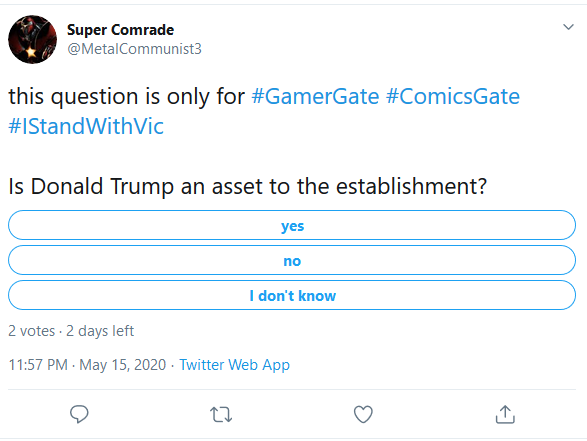Vote yes in the poll

[292, 225]
